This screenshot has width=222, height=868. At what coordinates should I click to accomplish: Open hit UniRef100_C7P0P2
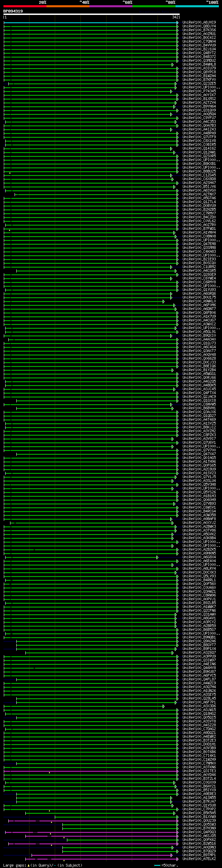(199, 809)
